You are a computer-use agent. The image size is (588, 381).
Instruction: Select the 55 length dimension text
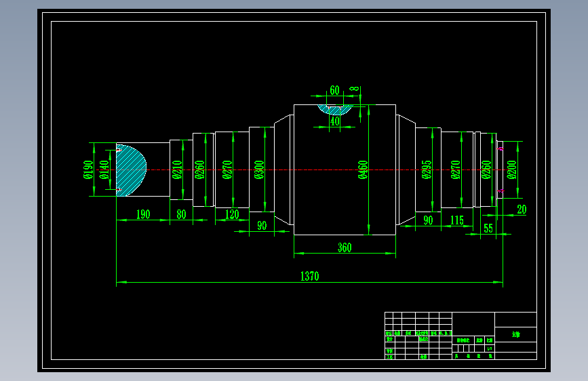(x=488, y=228)
